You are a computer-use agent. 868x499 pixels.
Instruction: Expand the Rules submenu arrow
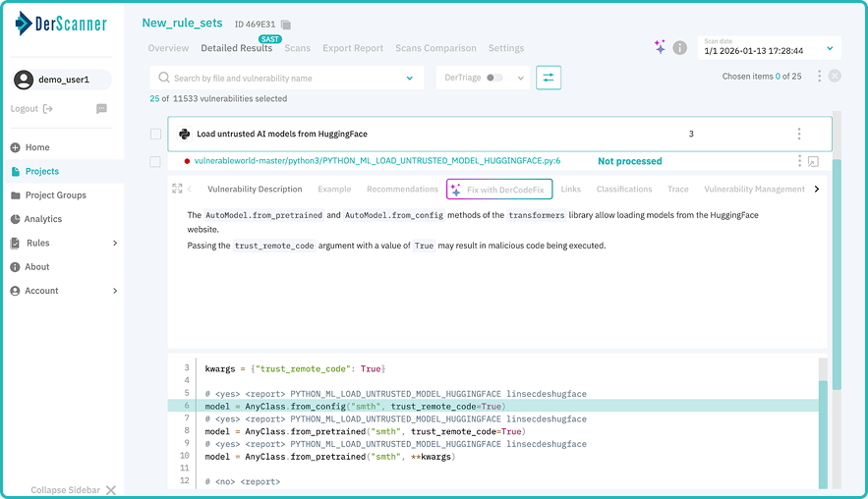[115, 243]
